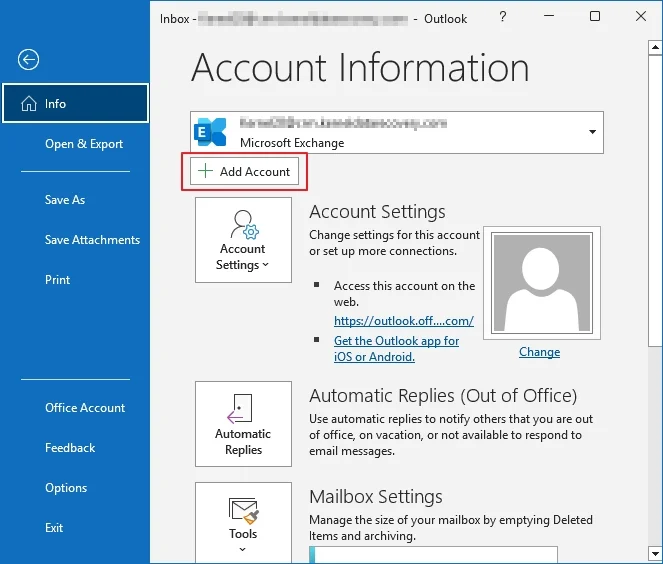Close the Outlook window

coord(641,16)
